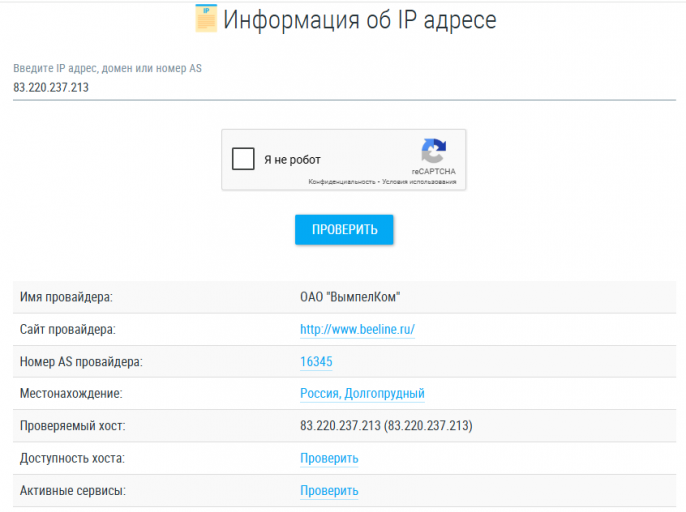Click the 83.220.237.213 (83.220.237.213) host value
Viewport: 686px width, 512px height.
(x=386, y=426)
